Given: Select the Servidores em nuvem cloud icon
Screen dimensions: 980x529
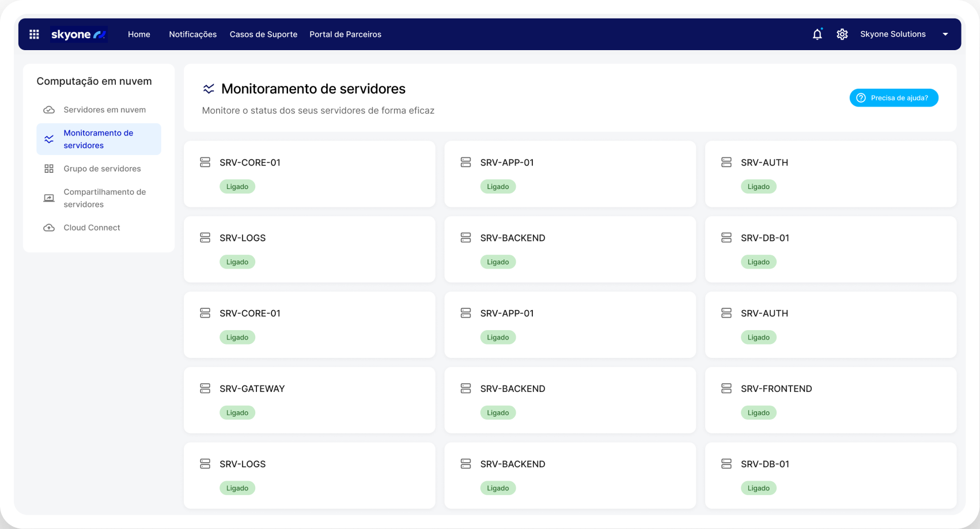Looking at the screenshot, I should (x=49, y=109).
